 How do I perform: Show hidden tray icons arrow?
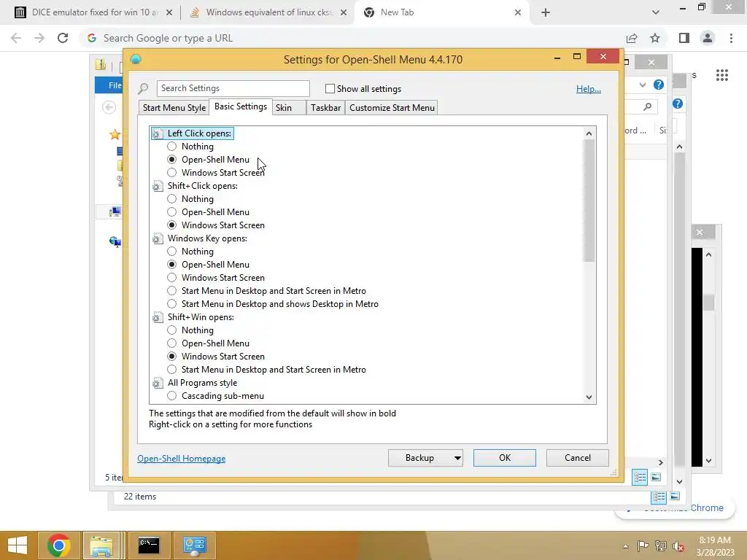point(625,546)
